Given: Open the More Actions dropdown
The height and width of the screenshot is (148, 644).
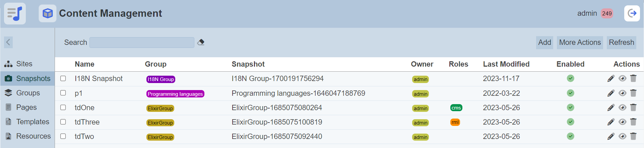Looking at the screenshot, I should tap(580, 43).
